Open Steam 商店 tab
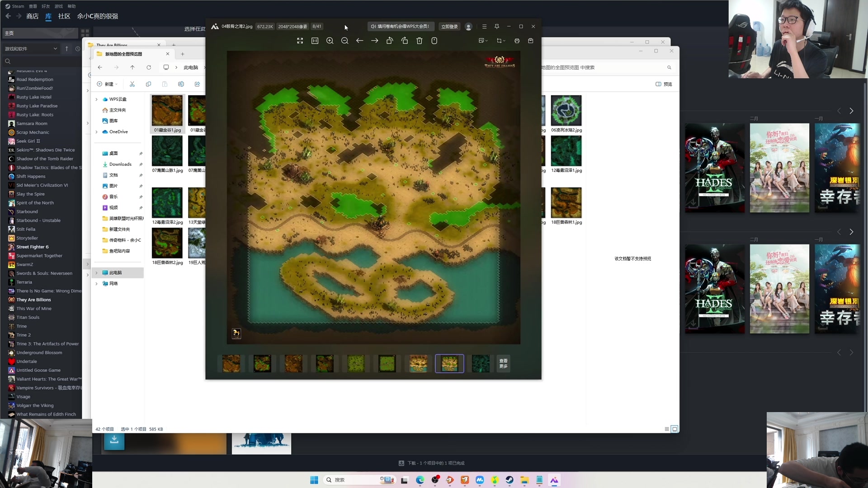 (33, 16)
